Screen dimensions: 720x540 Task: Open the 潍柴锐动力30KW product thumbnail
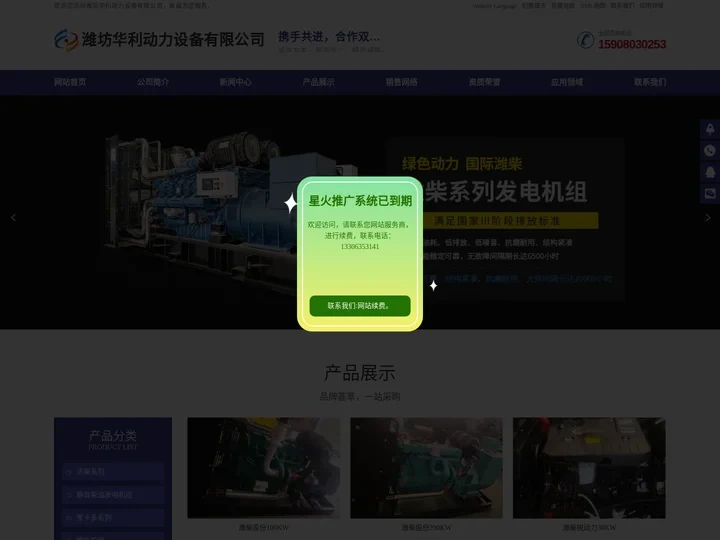(589, 468)
